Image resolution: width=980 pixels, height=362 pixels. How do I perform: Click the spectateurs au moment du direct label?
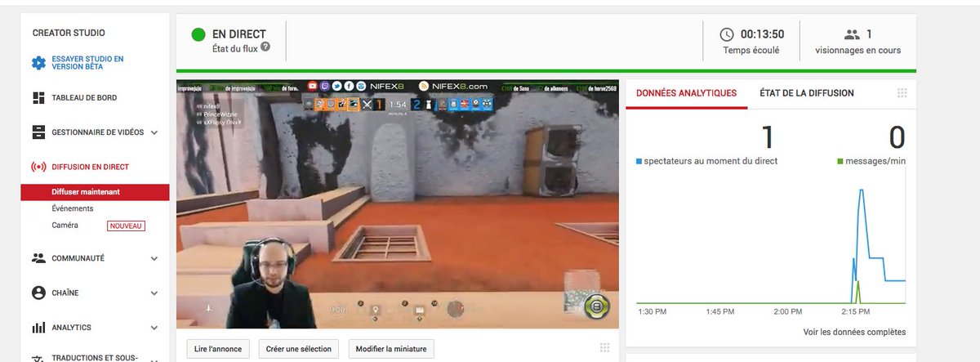tap(710, 161)
